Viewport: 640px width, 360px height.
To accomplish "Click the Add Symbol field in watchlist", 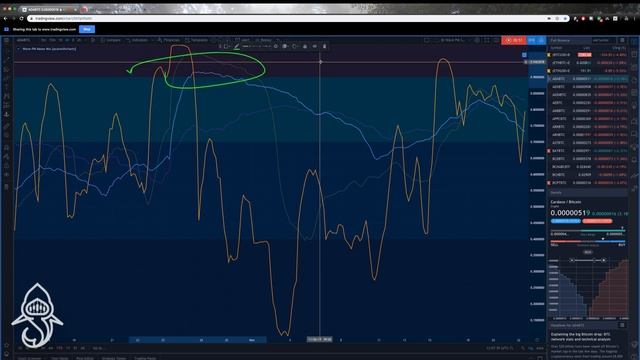I will (x=604, y=40).
